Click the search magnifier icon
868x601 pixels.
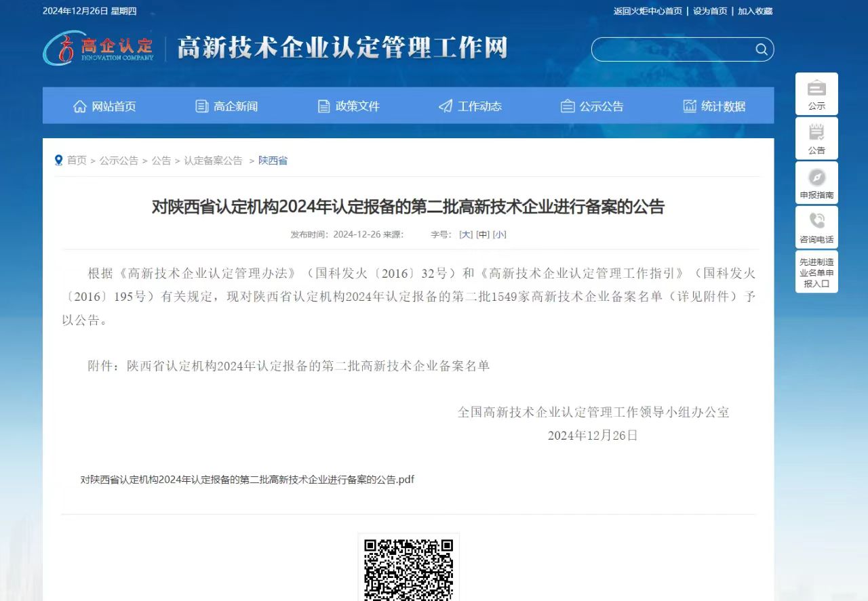[x=761, y=49]
